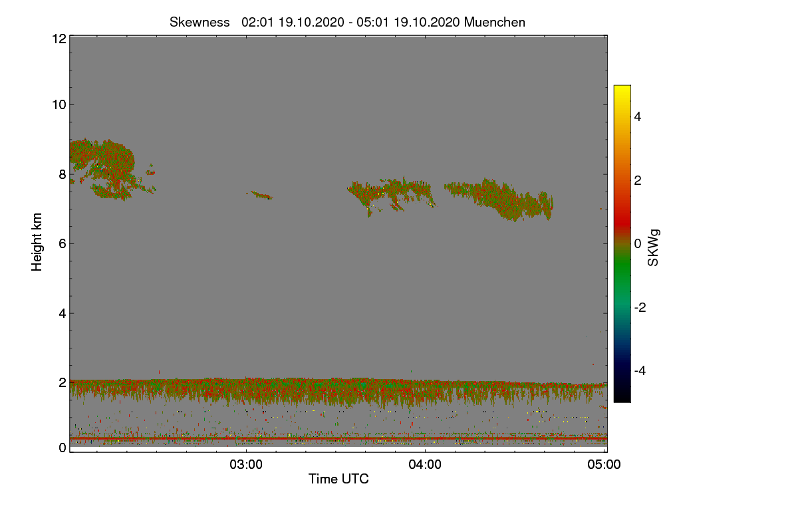Click the Time UTC axis title
Viewport: 798px width, 532px height.
point(338,479)
